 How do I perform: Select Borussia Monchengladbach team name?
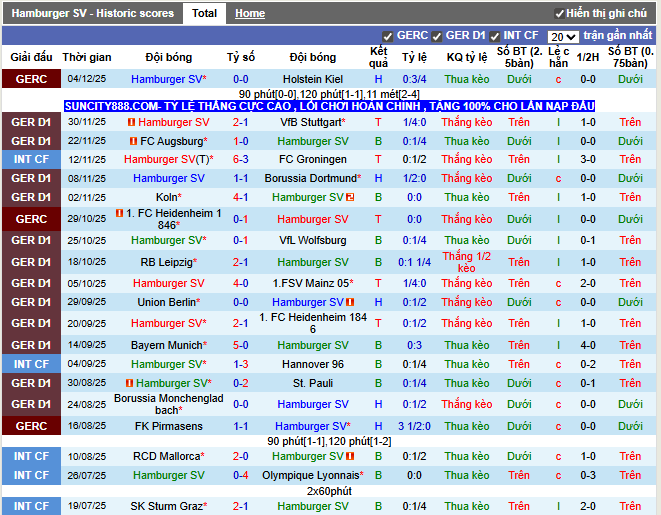coord(169,404)
